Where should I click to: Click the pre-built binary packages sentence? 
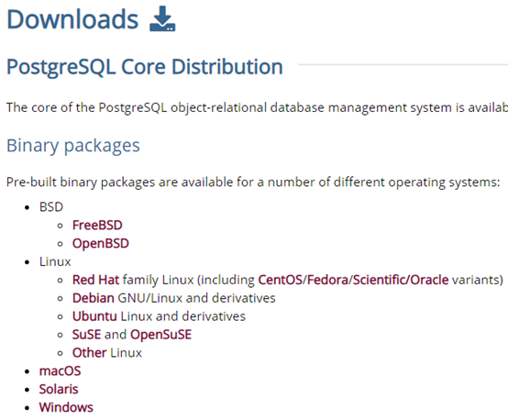(253, 182)
